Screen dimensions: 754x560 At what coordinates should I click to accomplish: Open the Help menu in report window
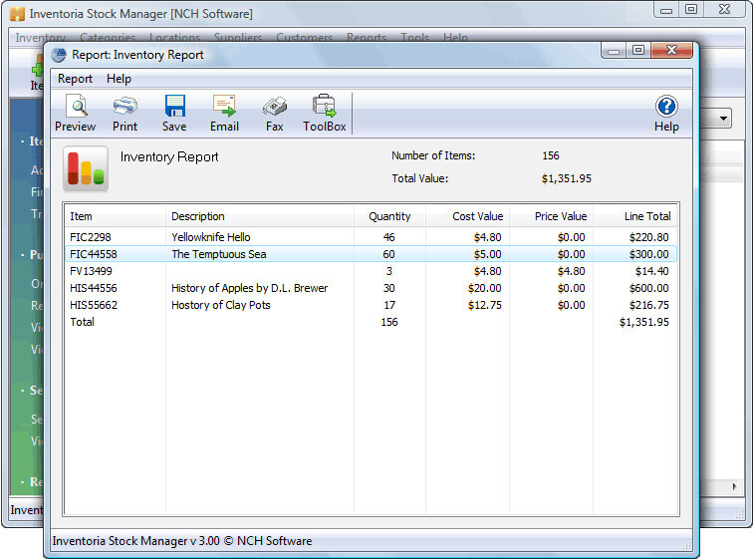[119, 79]
